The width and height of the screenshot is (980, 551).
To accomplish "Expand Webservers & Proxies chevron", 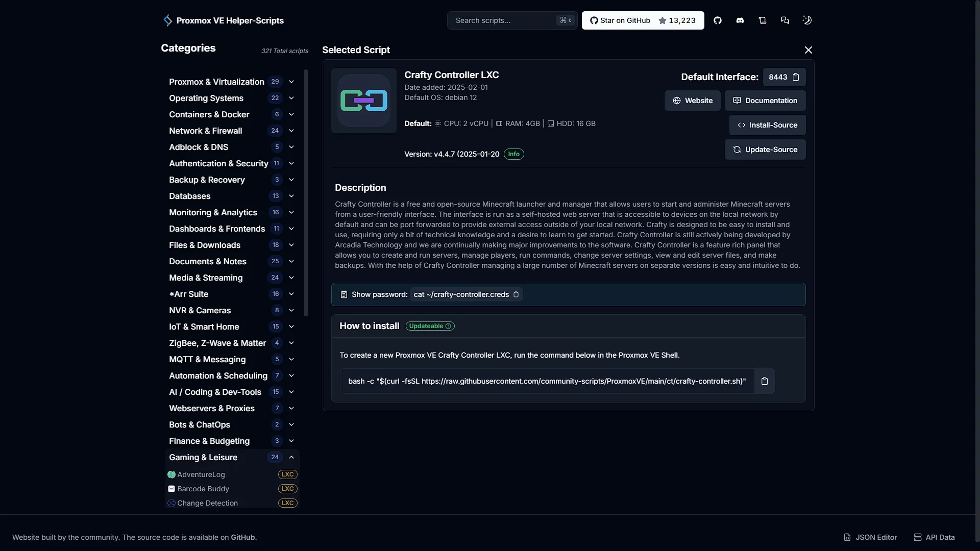I will tap(291, 408).
